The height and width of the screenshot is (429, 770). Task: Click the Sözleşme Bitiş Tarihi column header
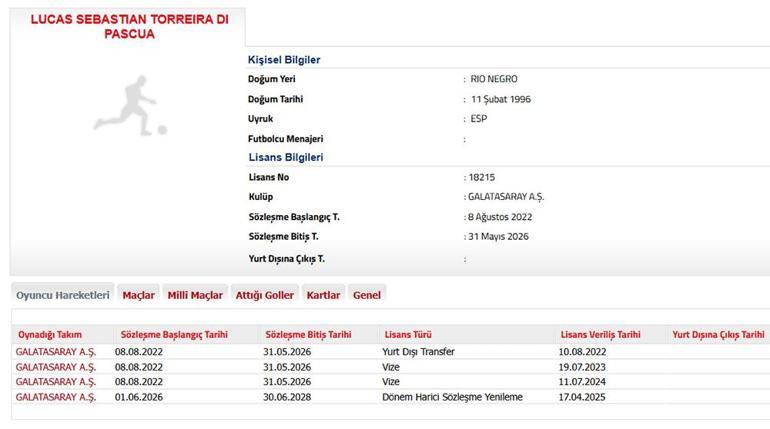coord(308,335)
